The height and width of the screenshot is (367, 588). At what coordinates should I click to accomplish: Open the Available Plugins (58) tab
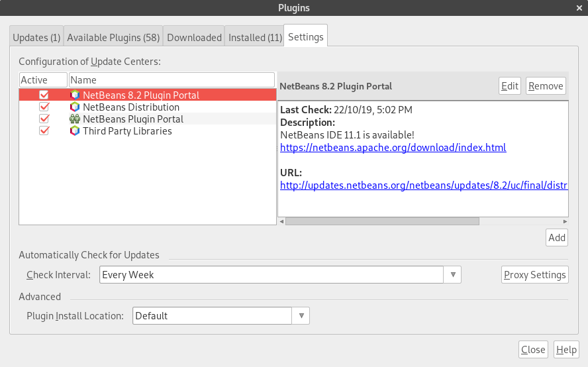tap(113, 38)
